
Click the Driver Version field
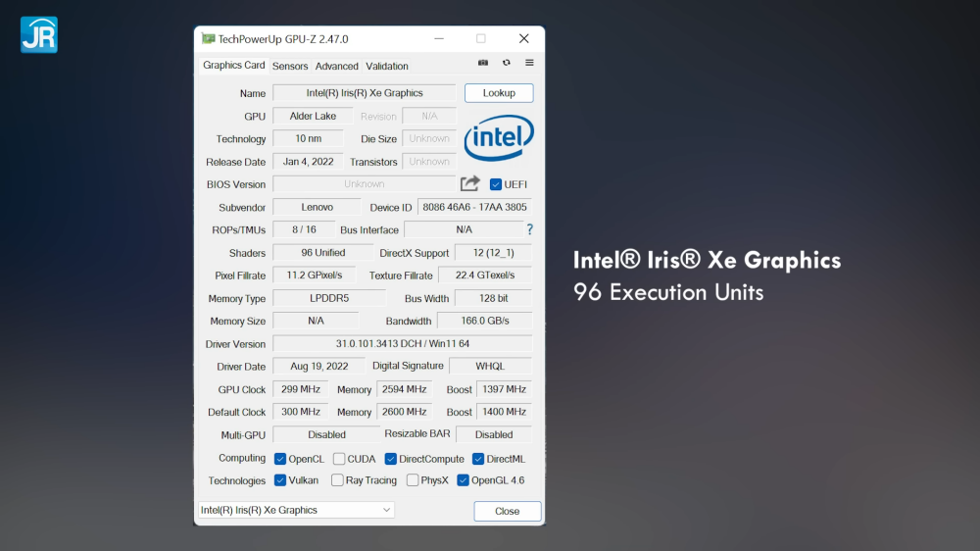pos(402,344)
